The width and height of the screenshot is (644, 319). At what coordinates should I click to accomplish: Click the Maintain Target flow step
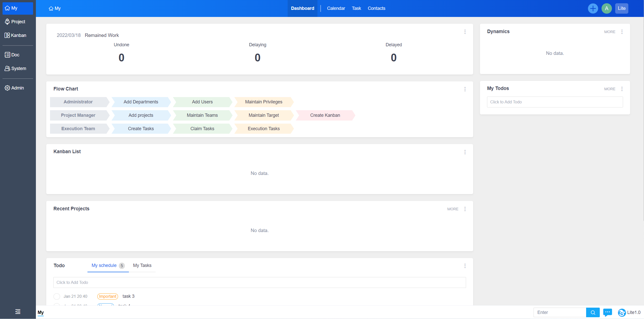pyautogui.click(x=264, y=115)
